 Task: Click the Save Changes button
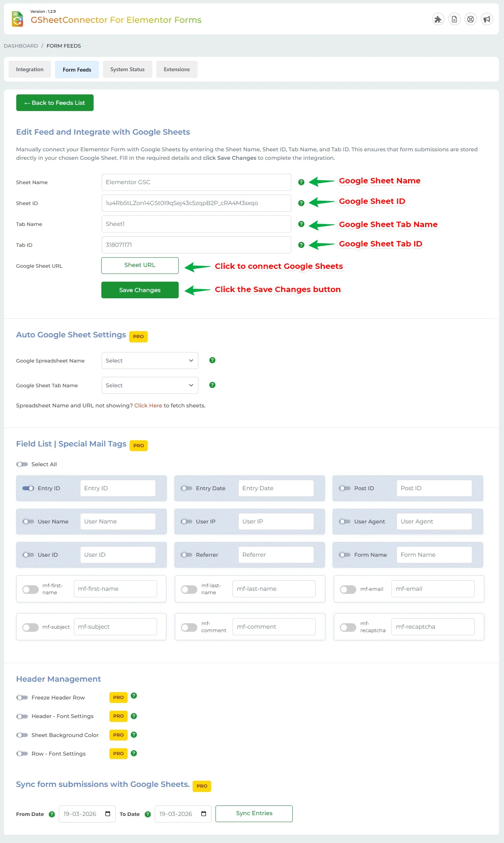tap(140, 290)
